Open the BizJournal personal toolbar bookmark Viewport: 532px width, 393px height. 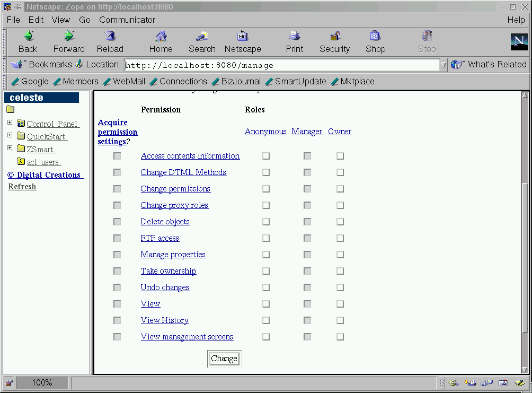pyautogui.click(x=236, y=82)
